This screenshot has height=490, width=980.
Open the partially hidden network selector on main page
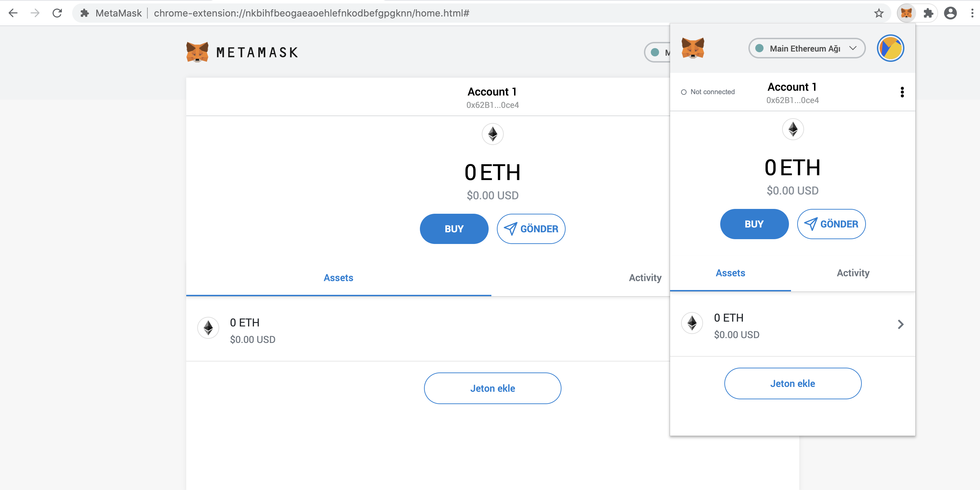(657, 52)
